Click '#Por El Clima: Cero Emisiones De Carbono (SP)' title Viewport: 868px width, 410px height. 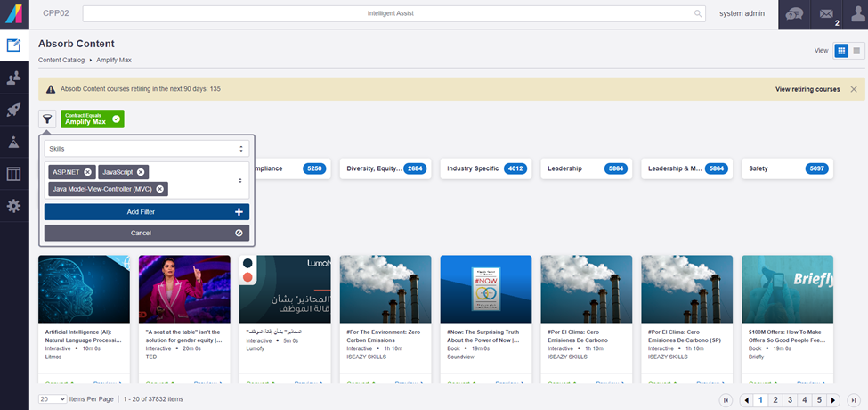tap(685, 336)
